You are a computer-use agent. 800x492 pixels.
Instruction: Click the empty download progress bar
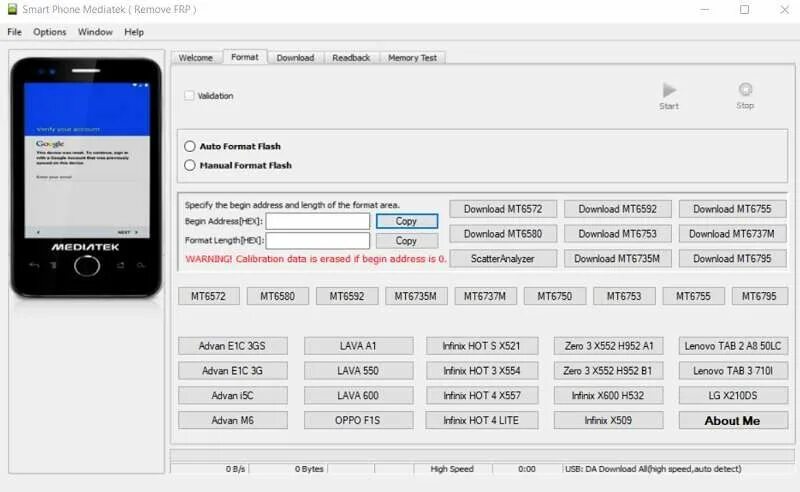pos(482,455)
